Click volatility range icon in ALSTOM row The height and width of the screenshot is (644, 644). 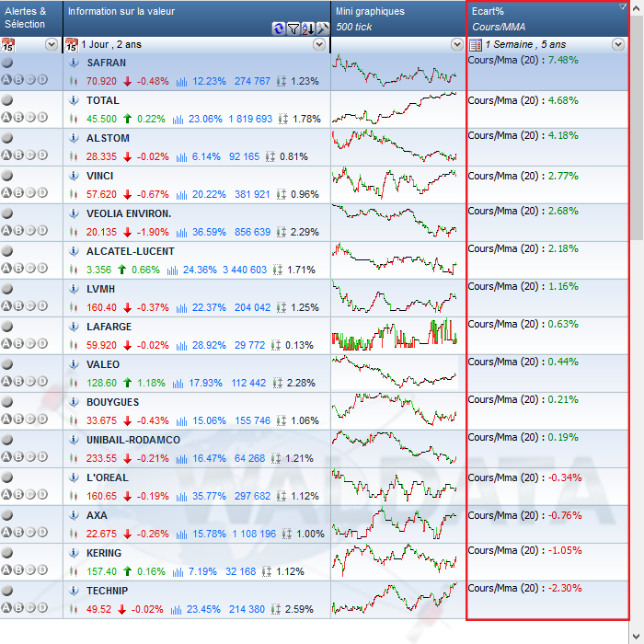pos(270,156)
